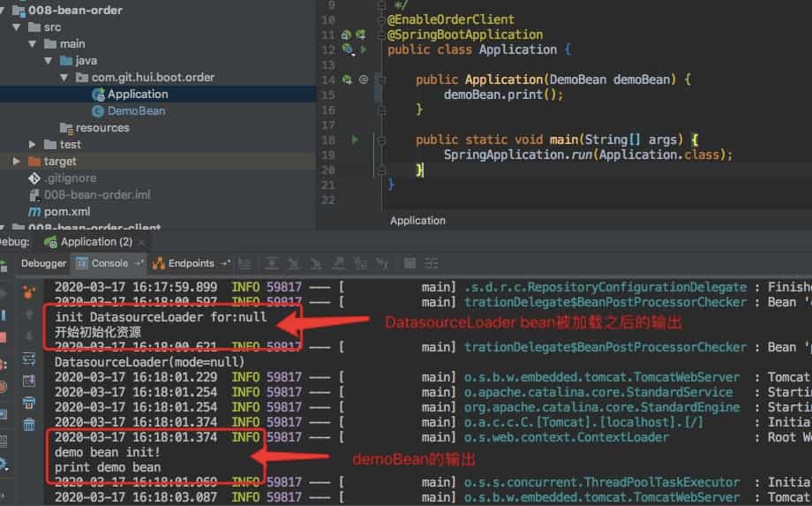Open the Endpoints tab

[191, 263]
